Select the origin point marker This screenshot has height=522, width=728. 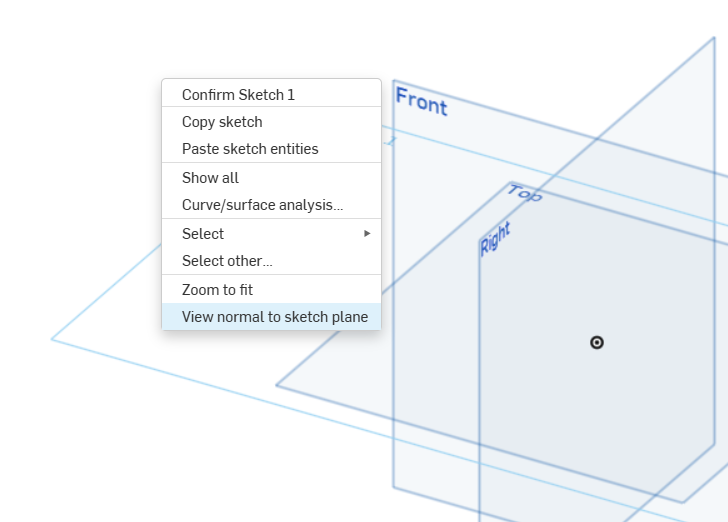click(x=597, y=342)
